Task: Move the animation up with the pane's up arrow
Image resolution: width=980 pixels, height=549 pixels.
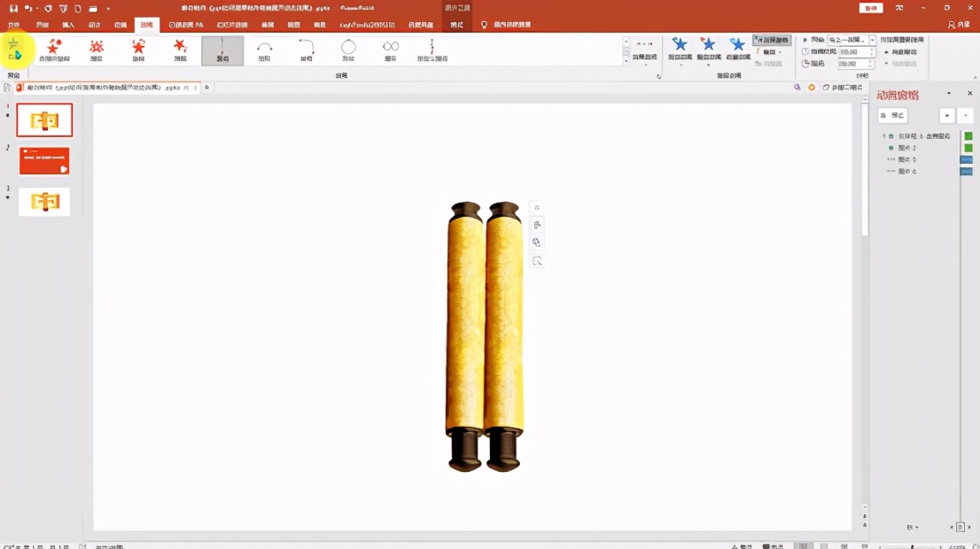Action: (947, 116)
